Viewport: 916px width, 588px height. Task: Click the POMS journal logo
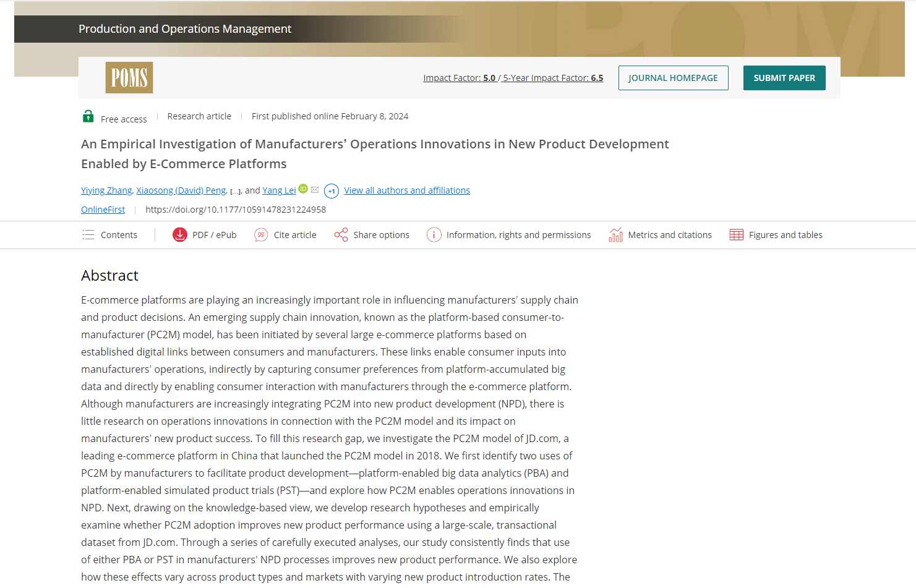tap(129, 78)
